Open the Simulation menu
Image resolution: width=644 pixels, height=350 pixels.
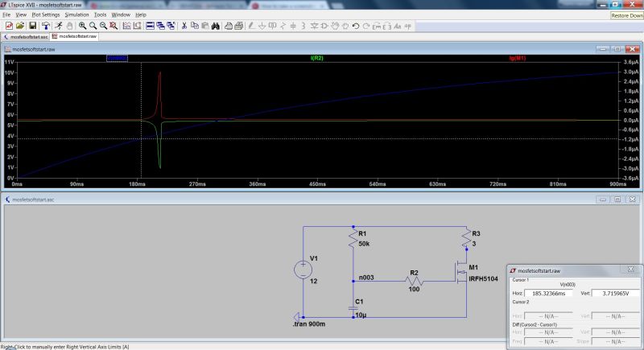coord(76,14)
